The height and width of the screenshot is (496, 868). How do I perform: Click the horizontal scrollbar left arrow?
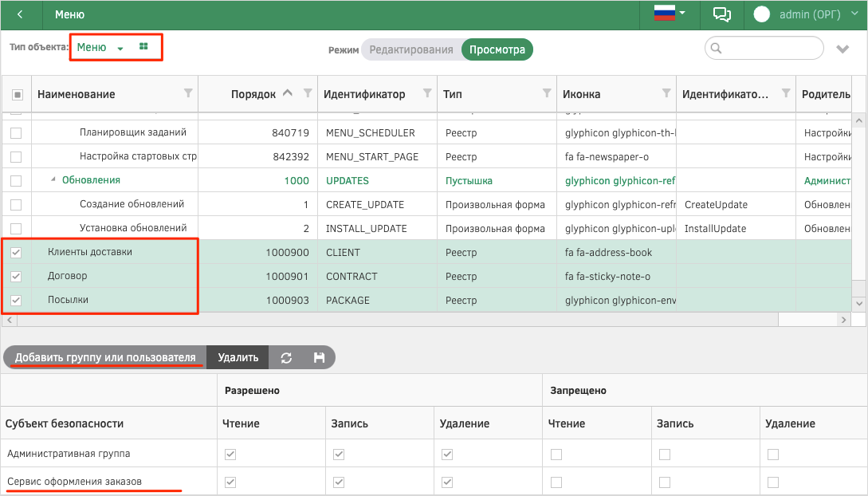pos(10,320)
